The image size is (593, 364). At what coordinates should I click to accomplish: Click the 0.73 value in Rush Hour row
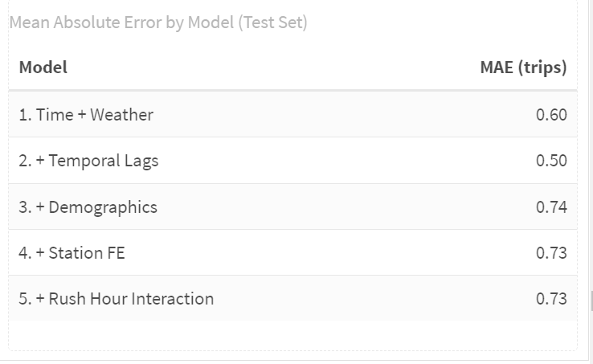(x=551, y=299)
